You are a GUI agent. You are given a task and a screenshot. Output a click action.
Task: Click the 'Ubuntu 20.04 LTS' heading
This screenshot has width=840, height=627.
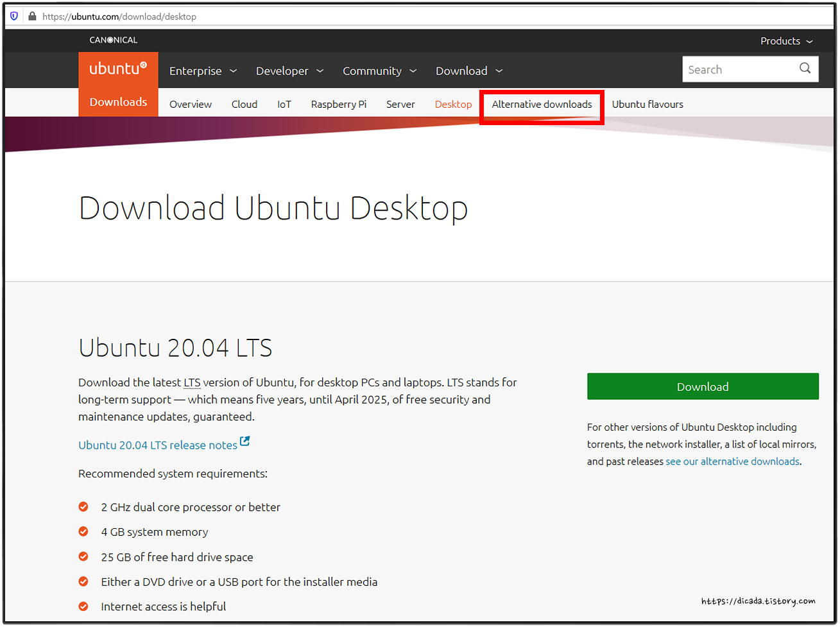[175, 348]
